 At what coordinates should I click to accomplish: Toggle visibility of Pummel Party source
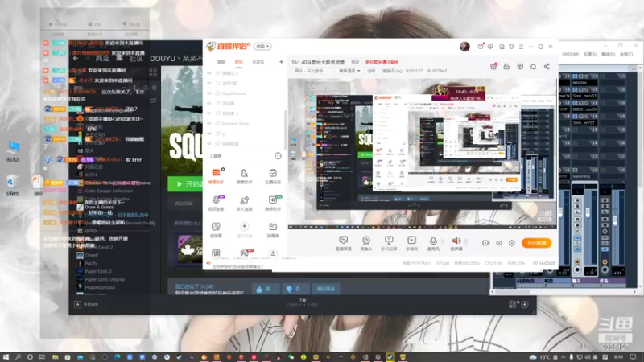coord(209,124)
